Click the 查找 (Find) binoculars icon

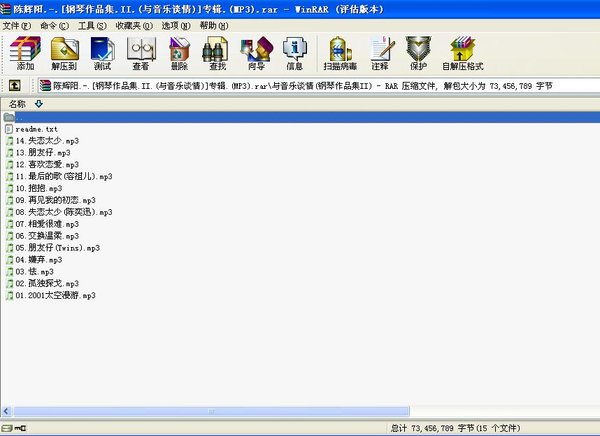tap(215, 53)
